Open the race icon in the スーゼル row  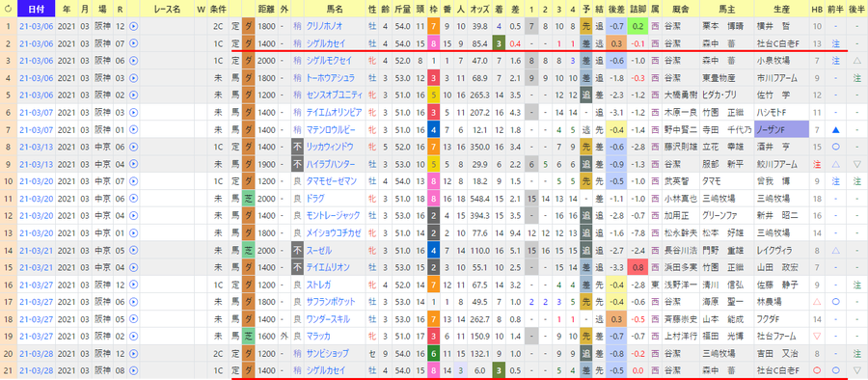(133, 251)
